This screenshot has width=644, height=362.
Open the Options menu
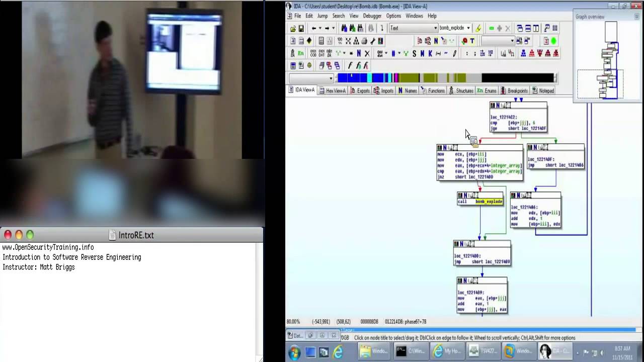(x=393, y=16)
